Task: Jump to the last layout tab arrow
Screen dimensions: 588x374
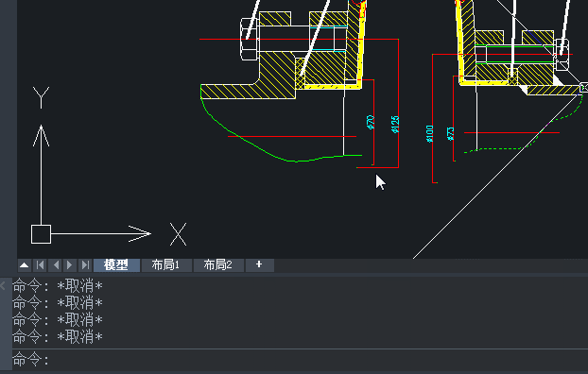Action: tap(85, 265)
